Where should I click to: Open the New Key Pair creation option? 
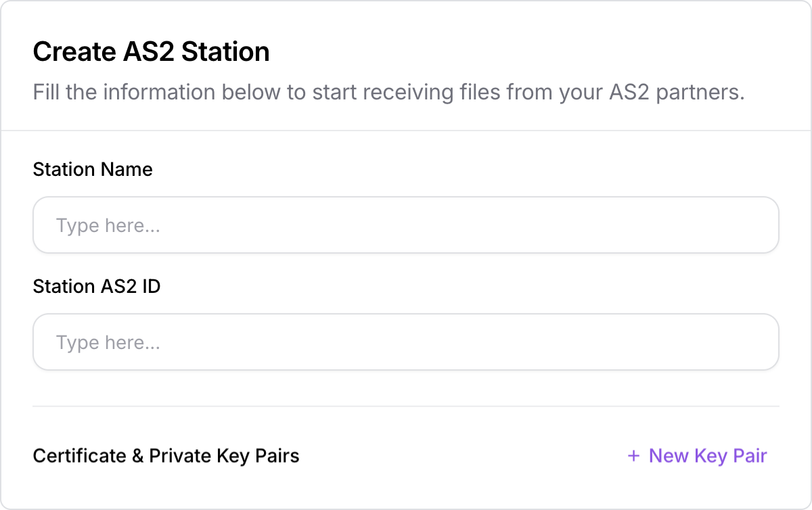[x=697, y=456]
